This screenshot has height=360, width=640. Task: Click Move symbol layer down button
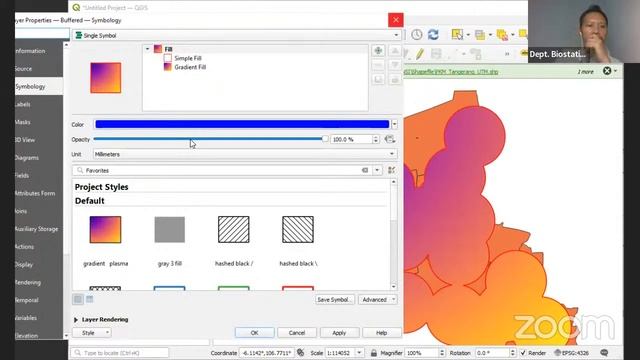395,65
